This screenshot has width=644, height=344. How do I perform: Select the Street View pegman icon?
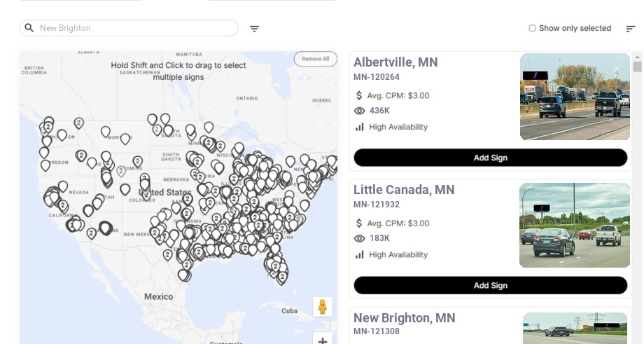pyautogui.click(x=323, y=307)
